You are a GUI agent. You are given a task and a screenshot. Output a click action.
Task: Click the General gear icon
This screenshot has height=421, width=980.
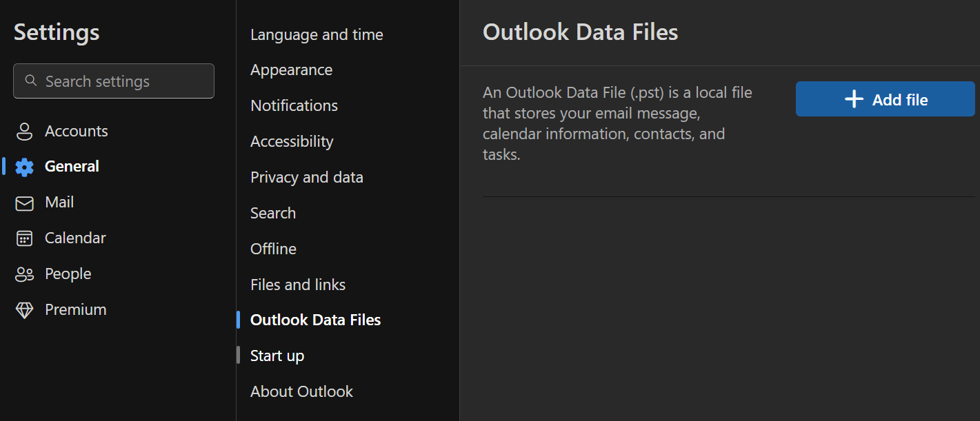pyautogui.click(x=24, y=167)
